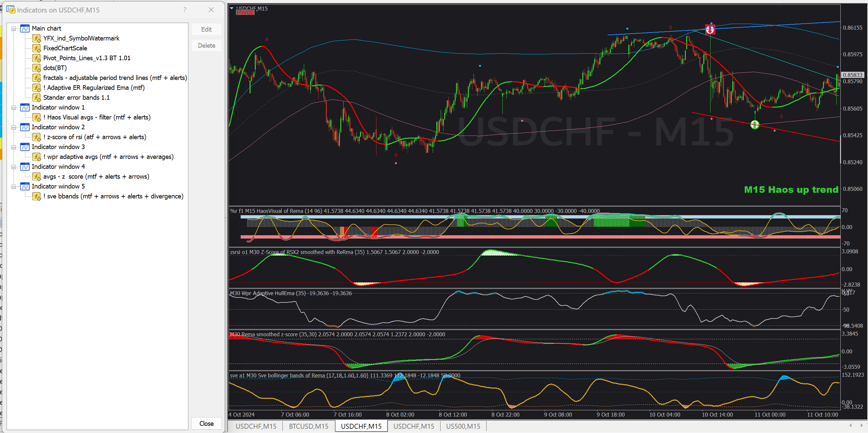868x433 pixels.
Task: Click the question mark help icon in the dialog
Action: pos(185,10)
